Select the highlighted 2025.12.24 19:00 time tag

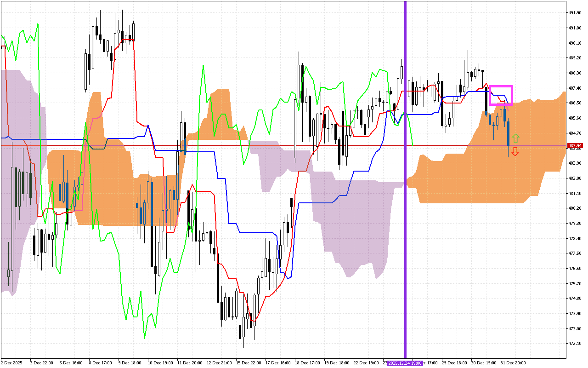(x=404, y=363)
